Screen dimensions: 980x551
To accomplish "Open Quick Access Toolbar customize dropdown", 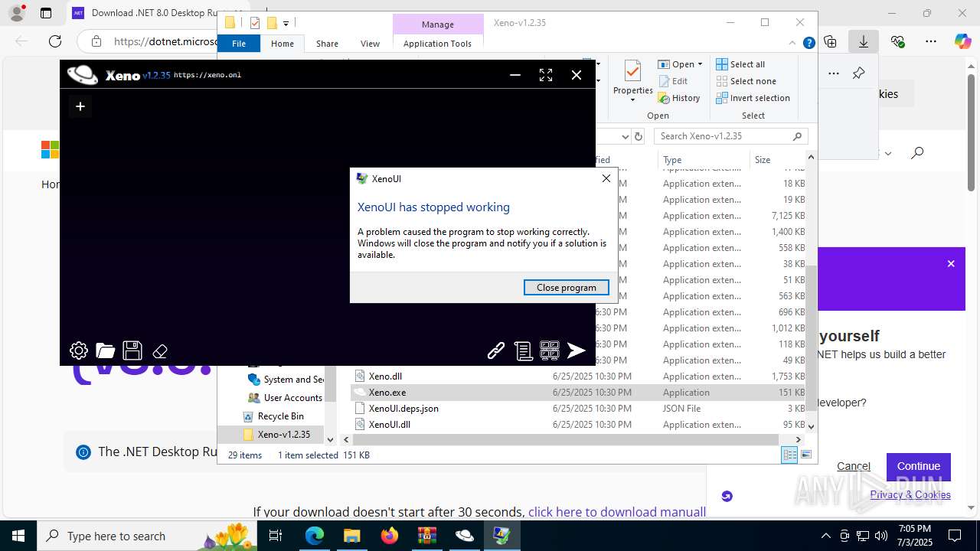I will 286,24.
